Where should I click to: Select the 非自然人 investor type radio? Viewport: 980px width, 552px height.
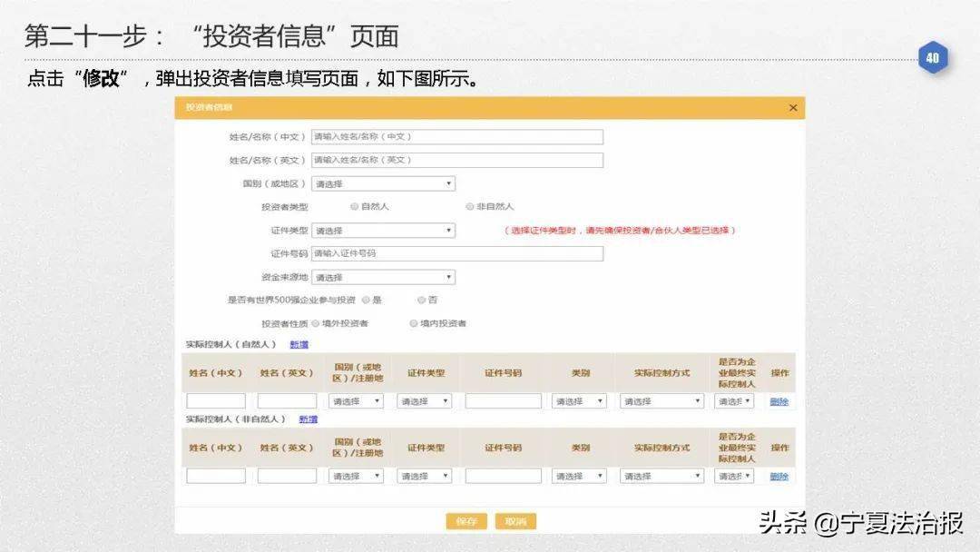coord(469,206)
